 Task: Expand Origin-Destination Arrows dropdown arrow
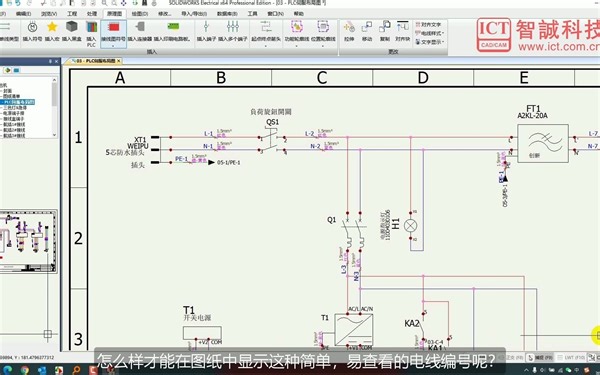[x=266, y=46]
